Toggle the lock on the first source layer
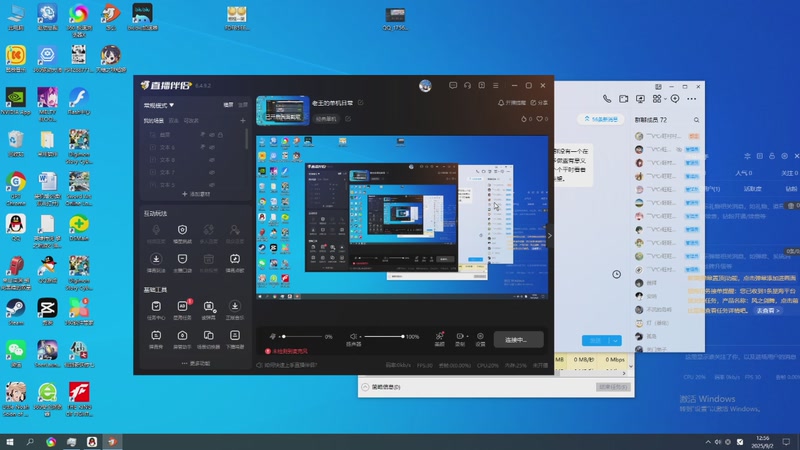 click(x=220, y=135)
